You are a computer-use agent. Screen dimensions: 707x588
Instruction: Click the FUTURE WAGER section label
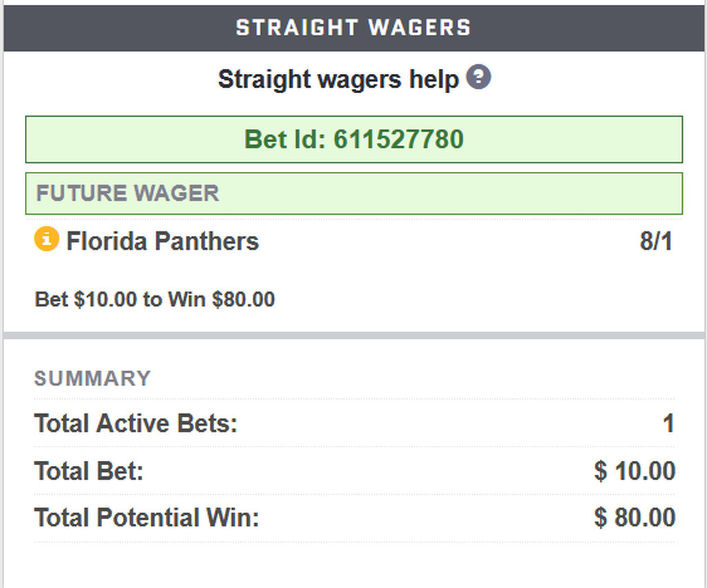[128, 193]
